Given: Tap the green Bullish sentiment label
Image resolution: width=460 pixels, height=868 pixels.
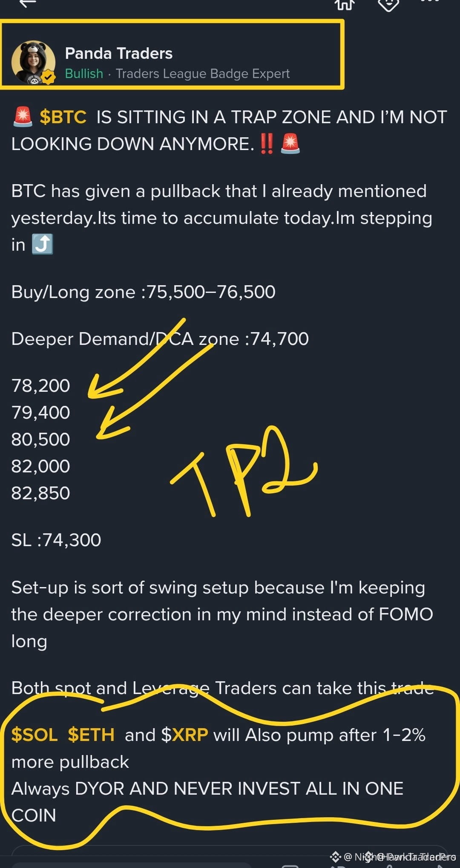Looking at the screenshot, I should click(84, 74).
